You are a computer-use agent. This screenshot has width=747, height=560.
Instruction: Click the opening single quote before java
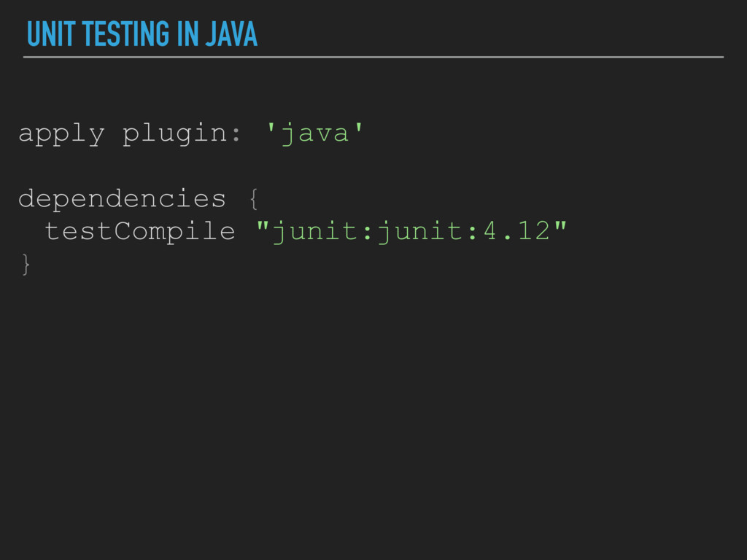[271, 128]
